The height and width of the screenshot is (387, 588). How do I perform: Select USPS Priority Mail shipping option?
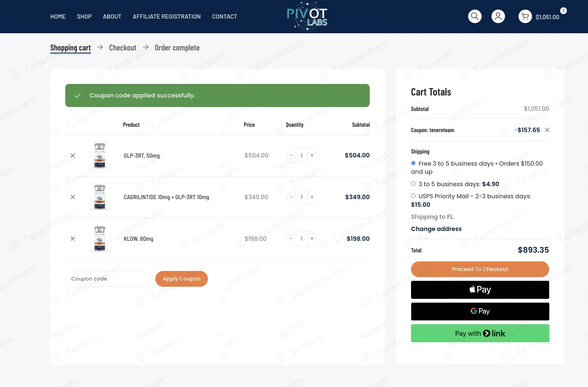pyautogui.click(x=413, y=196)
